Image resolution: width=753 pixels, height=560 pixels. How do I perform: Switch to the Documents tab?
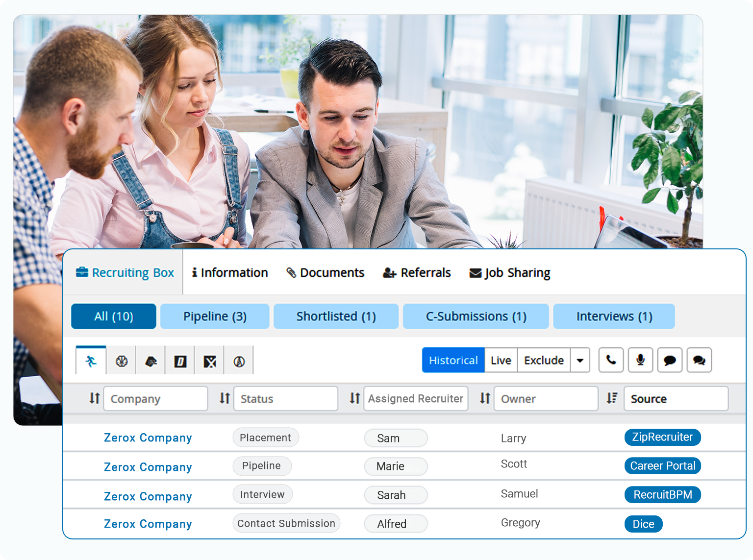(x=325, y=272)
